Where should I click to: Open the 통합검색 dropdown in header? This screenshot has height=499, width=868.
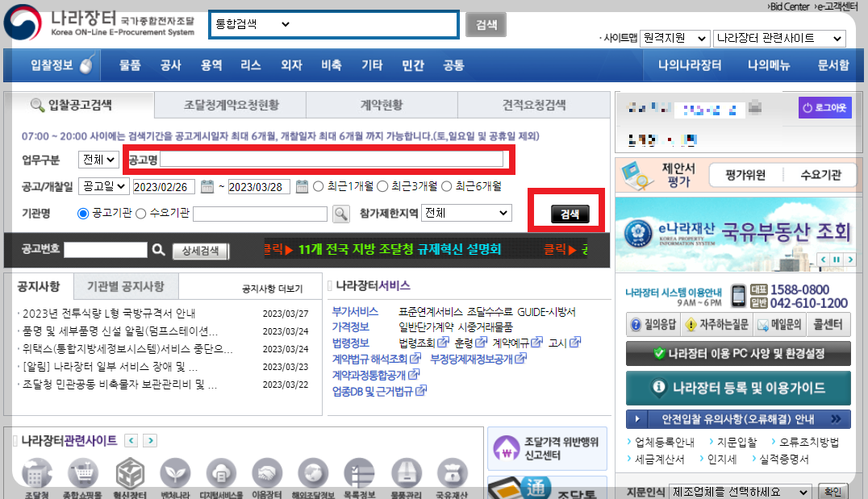252,24
